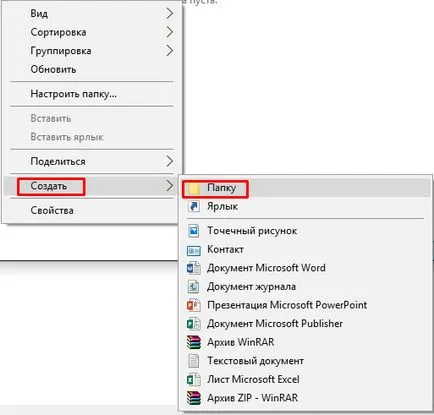Select Документ Microsoft Word
This screenshot has height=415, width=434.
[306, 268]
